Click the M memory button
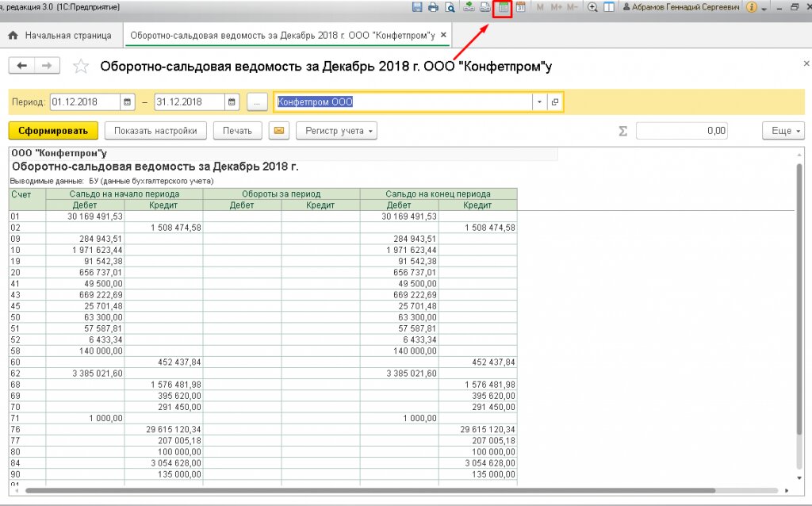This screenshot has height=506, width=812. 541,7
